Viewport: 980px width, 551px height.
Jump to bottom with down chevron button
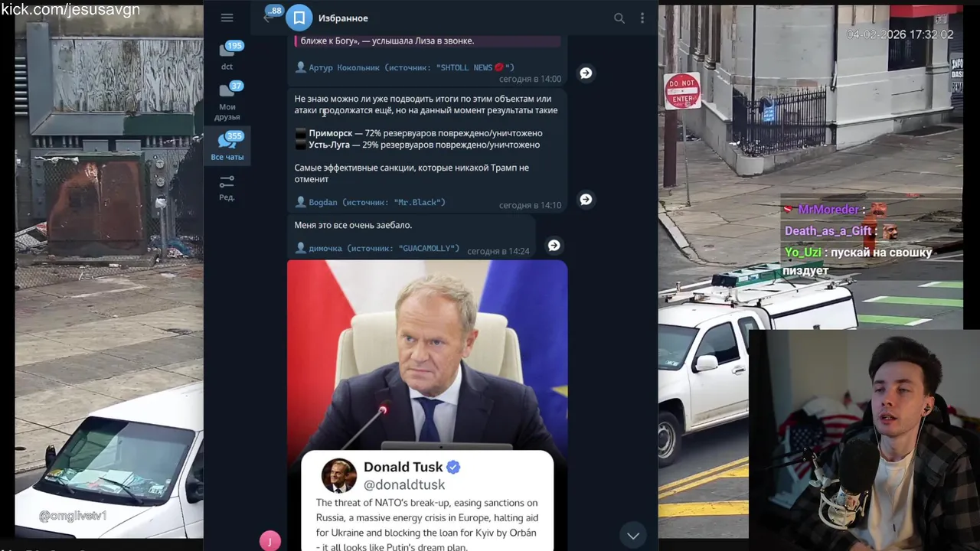coord(633,536)
